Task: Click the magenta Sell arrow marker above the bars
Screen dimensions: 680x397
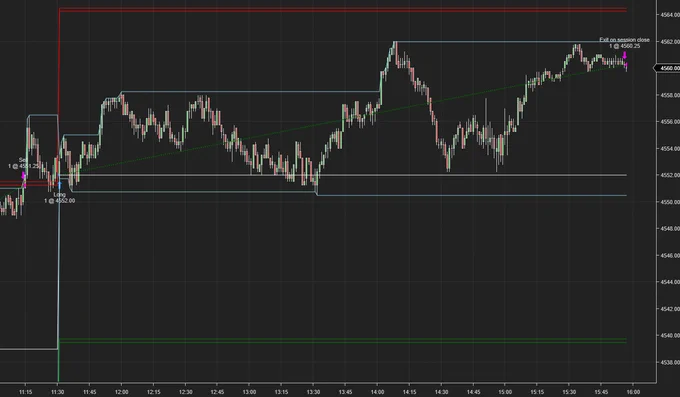Action: coord(23,175)
